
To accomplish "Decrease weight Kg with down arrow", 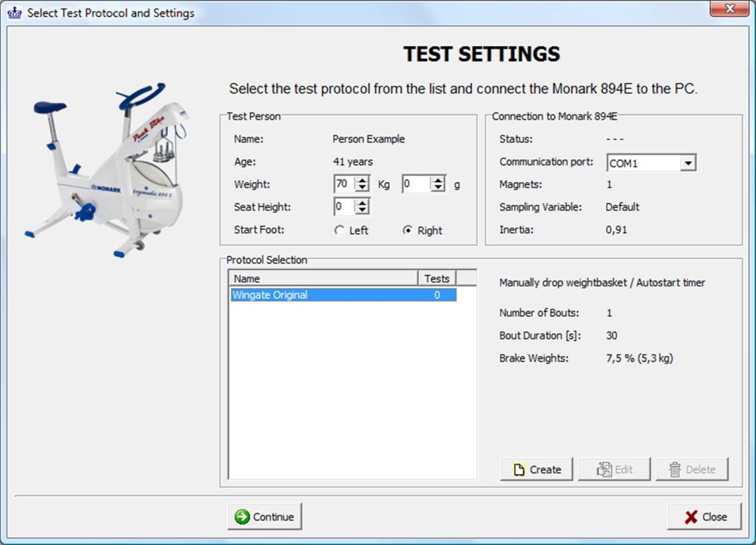I will [362, 188].
